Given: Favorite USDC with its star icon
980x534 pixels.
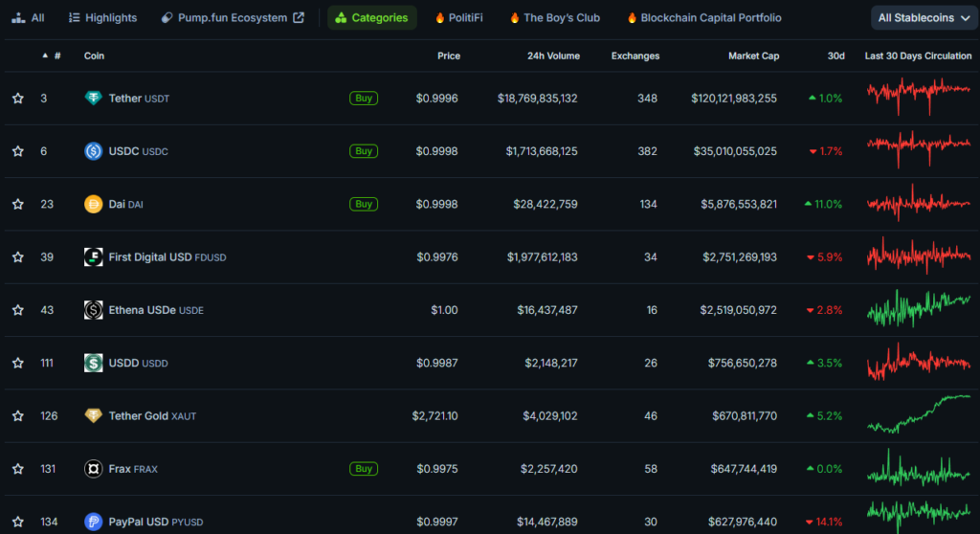Looking at the screenshot, I should [x=18, y=151].
